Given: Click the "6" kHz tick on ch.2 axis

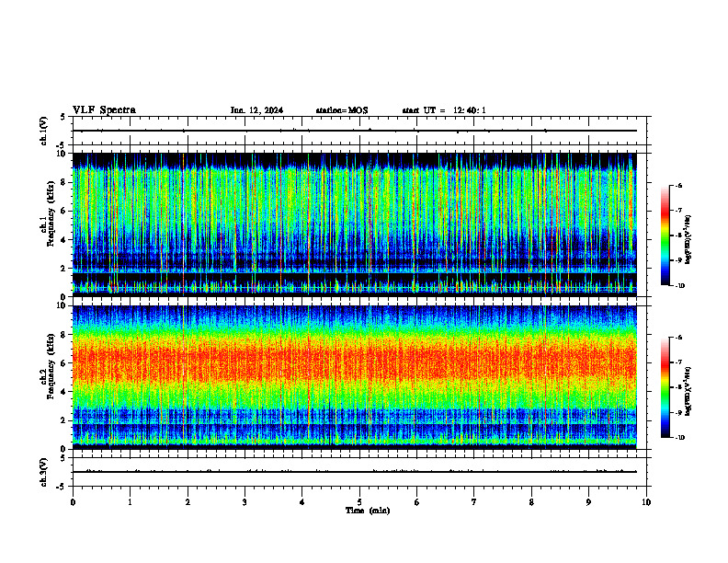Looking at the screenshot, I should [x=64, y=363].
